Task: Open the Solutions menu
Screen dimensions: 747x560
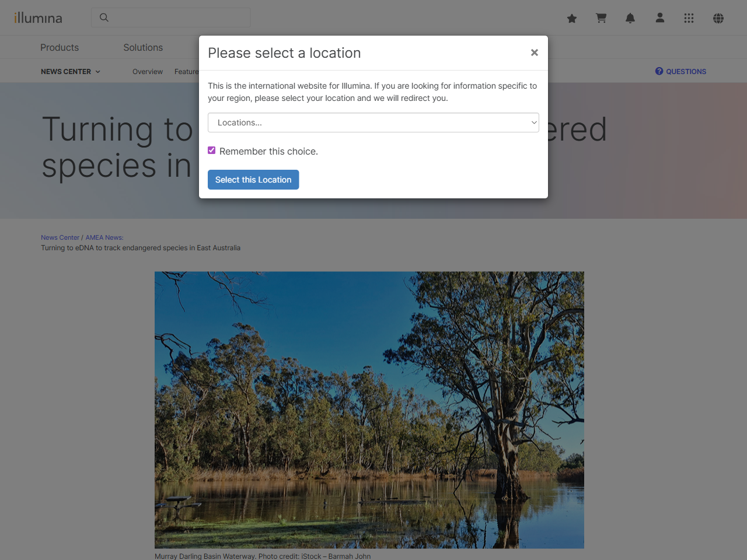Action: (x=142, y=47)
